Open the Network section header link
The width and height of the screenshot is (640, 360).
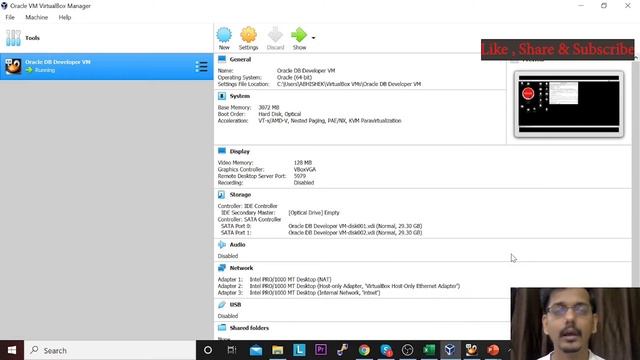click(241, 268)
